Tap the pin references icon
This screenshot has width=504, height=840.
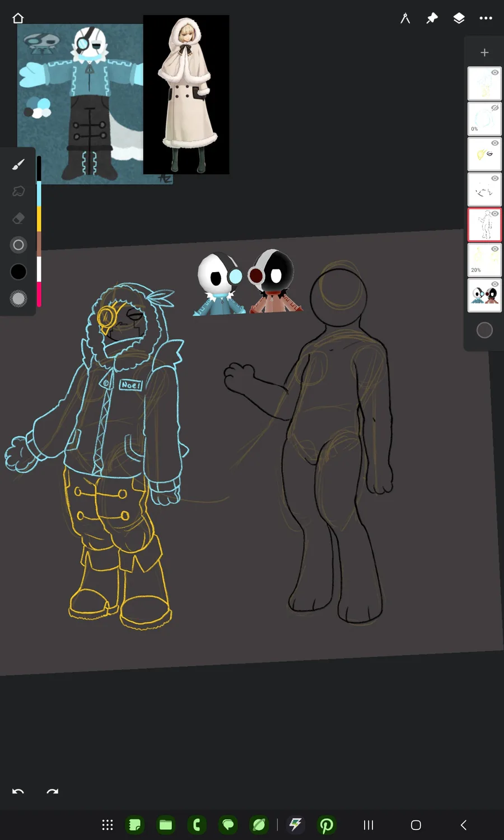point(432,18)
